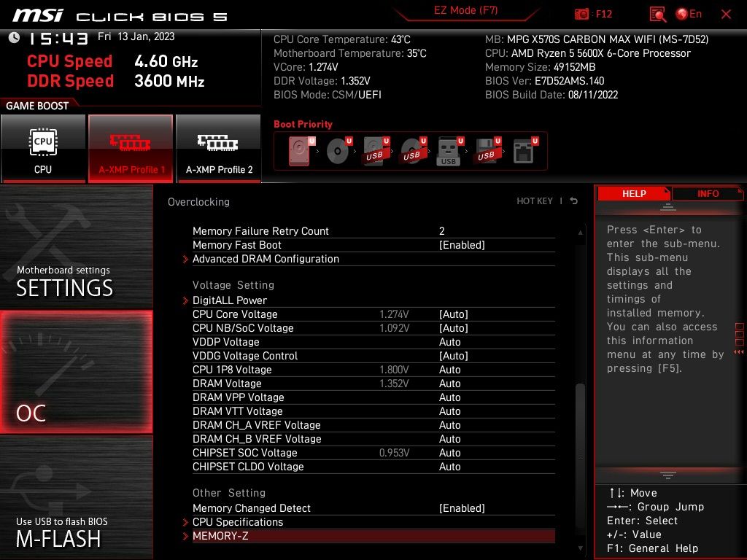Switch to the INFO tab
747x560 pixels.
click(708, 194)
